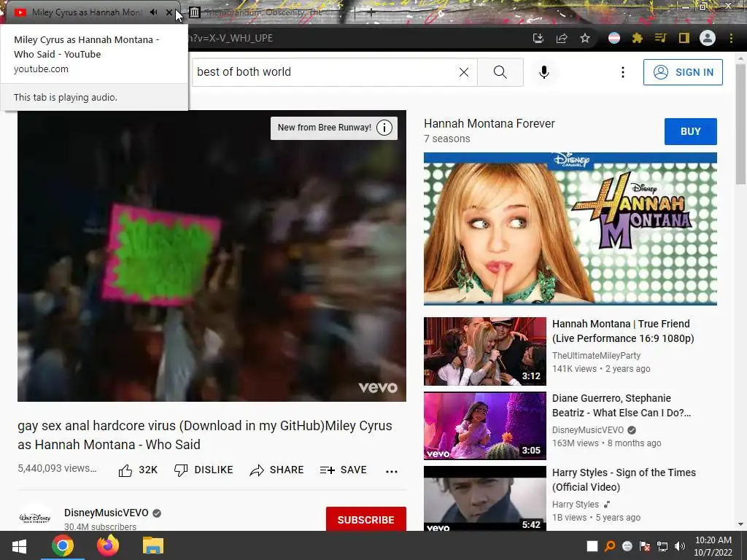Open the DisneyMusicVEVO channel avatar
747x560 pixels.
click(35, 518)
